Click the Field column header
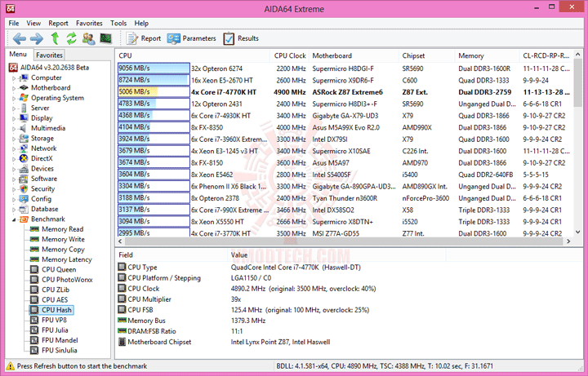This screenshot has width=588, height=376. coord(171,255)
